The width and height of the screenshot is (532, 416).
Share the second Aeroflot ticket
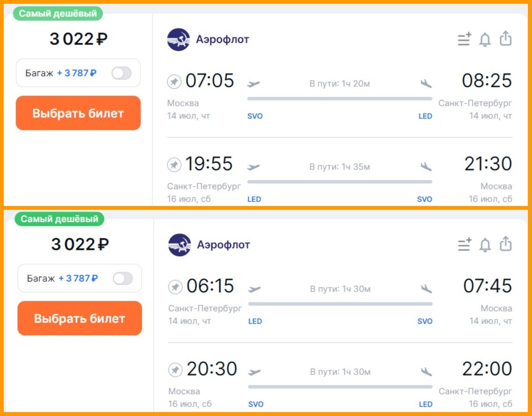pos(506,244)
